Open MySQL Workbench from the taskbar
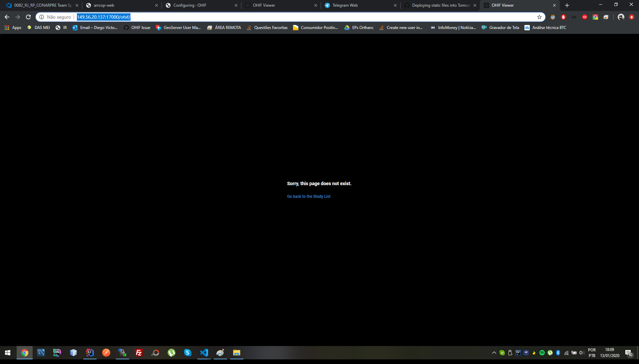Screen dimensions: 639x364 [41, 353]
